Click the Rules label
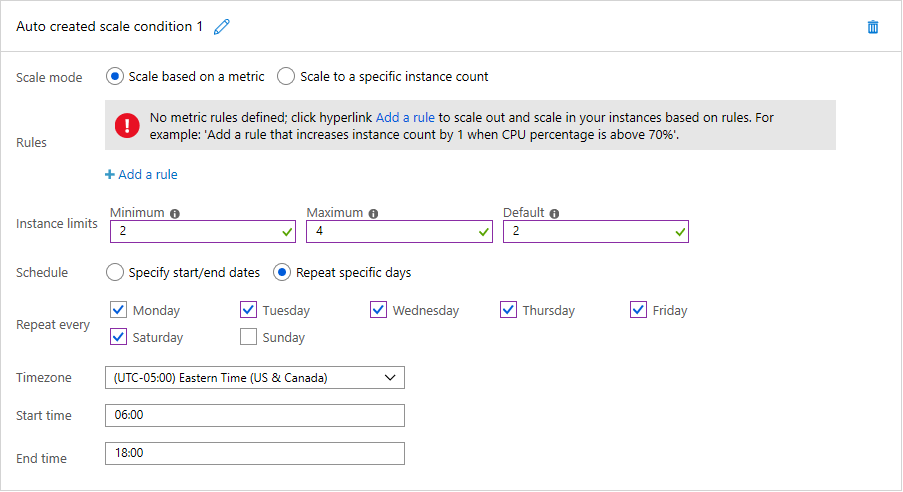Screen dimensions: 903x492 31,143
